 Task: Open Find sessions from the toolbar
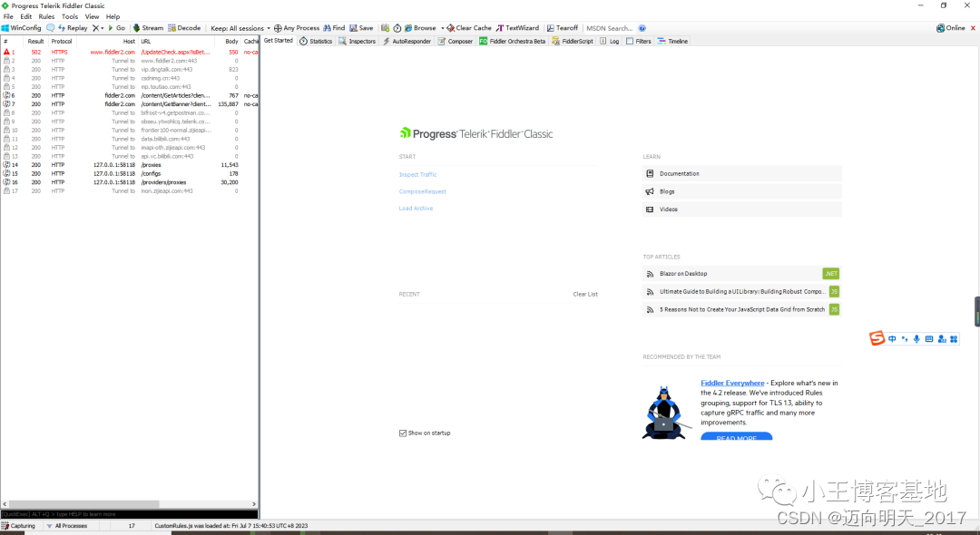[x=334, y=28]
